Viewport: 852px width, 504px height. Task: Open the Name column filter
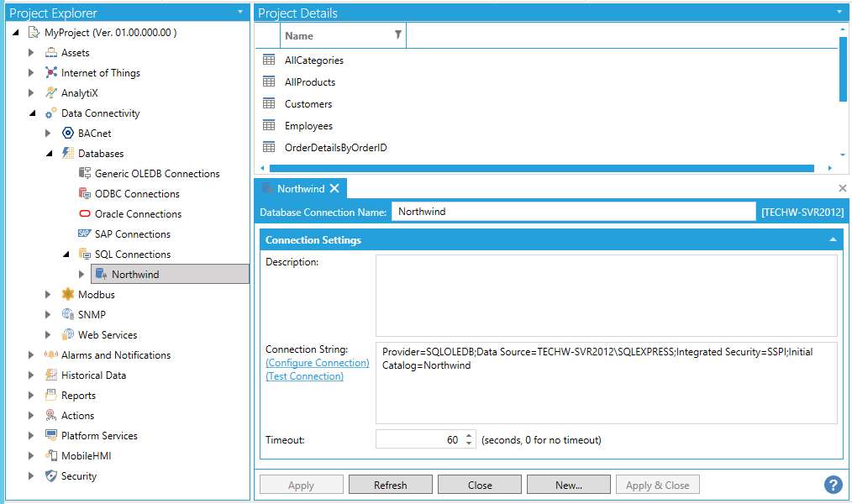[397, 35]
